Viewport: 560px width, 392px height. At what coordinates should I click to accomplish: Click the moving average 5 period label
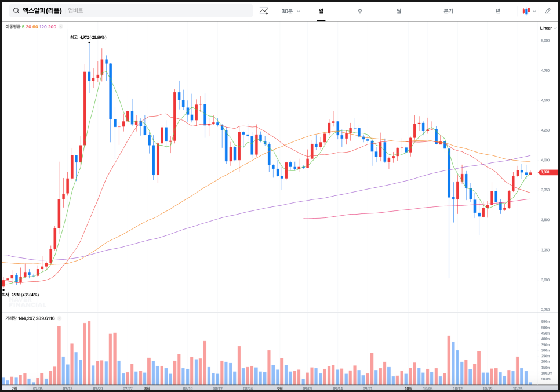(x=23, y=27)
